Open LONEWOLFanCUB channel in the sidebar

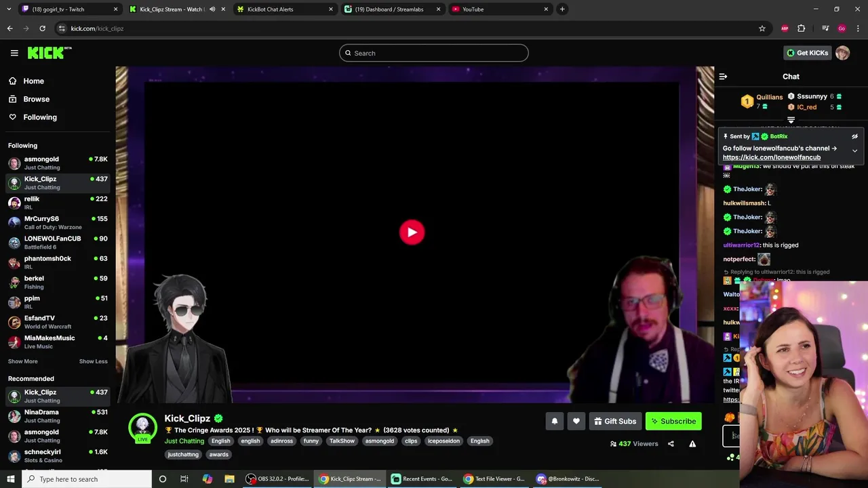[x=58, y=243]
